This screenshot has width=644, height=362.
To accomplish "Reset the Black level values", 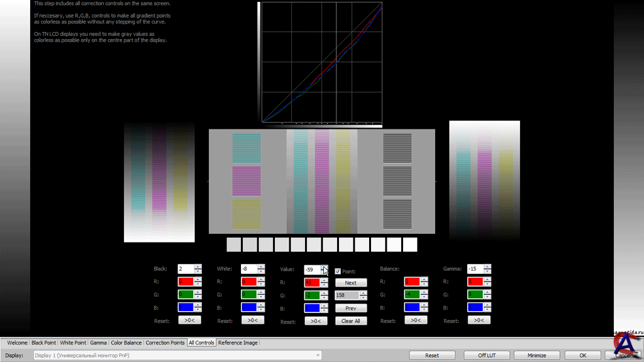I will pyautogui.click(x=189, y=321).
